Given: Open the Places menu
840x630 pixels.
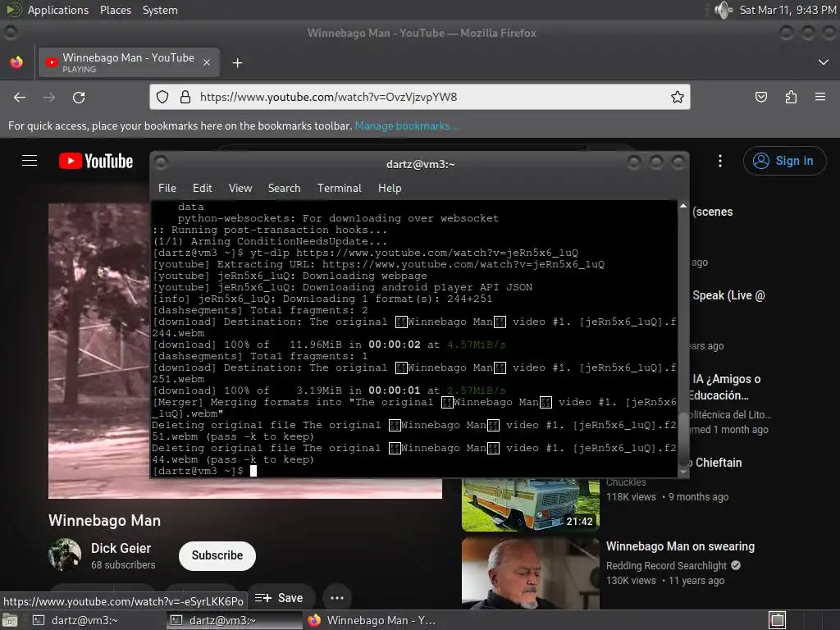Looking at the screenshot, I should (116, 10).
